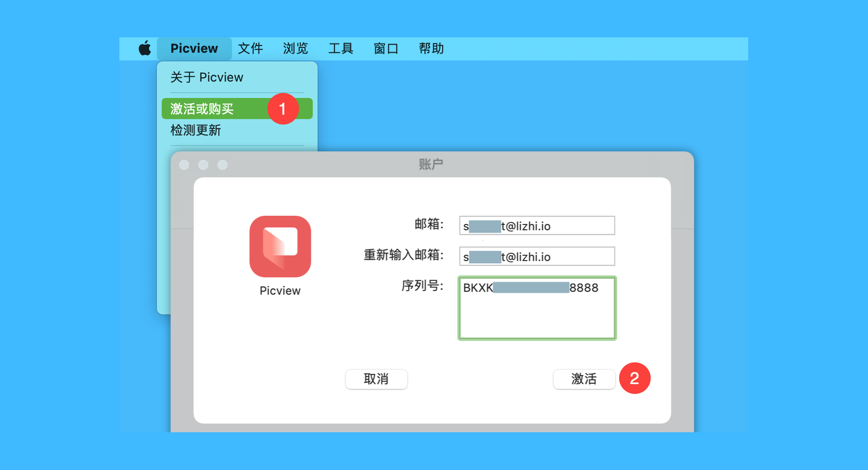Open the Picview application menu

tap(194, 48)
